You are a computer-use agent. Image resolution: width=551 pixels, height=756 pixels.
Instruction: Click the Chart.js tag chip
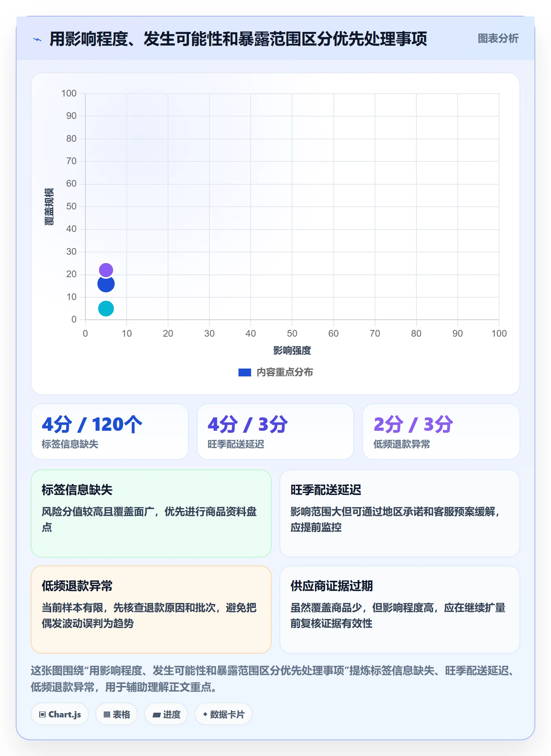(60, 714)
